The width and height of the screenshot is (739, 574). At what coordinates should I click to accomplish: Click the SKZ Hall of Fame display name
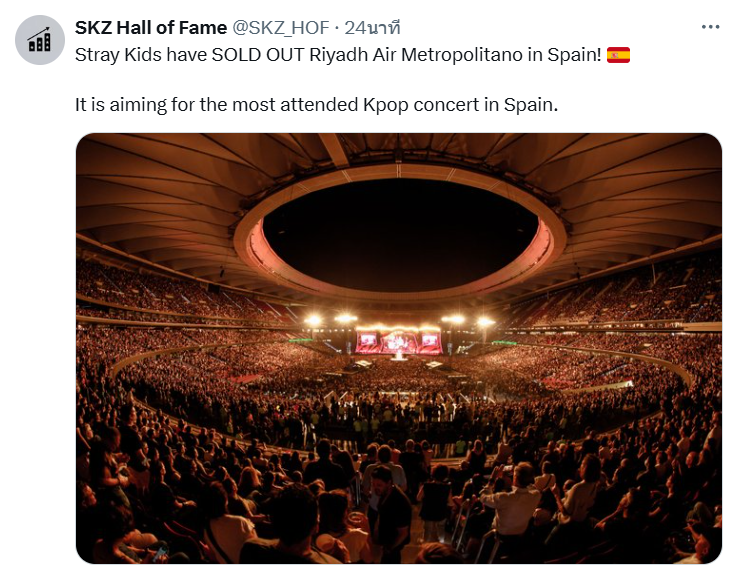[151, 28]
